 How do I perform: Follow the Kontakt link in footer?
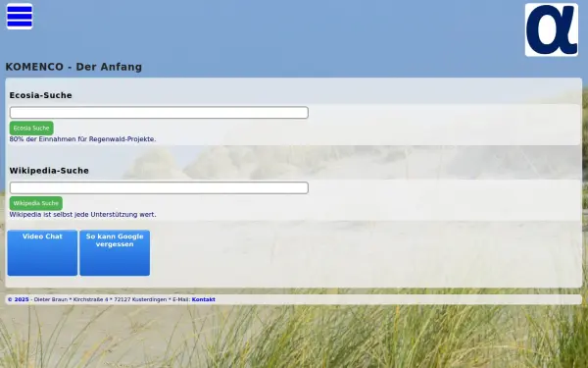tap(203, 299)
